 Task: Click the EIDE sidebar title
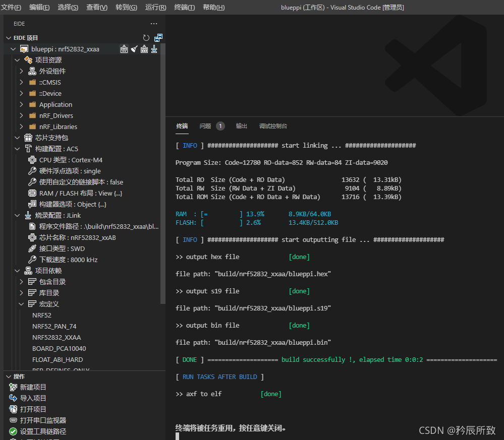[19, 24]
